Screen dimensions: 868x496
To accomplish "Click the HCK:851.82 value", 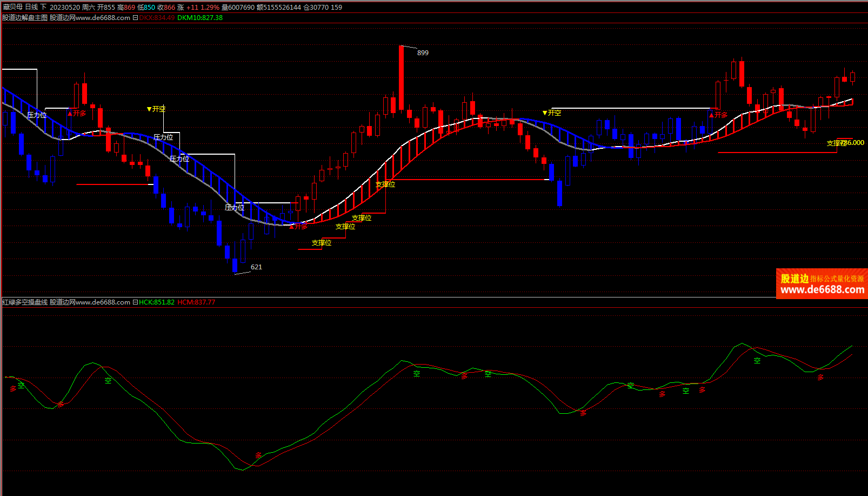I will coord(157,302).
